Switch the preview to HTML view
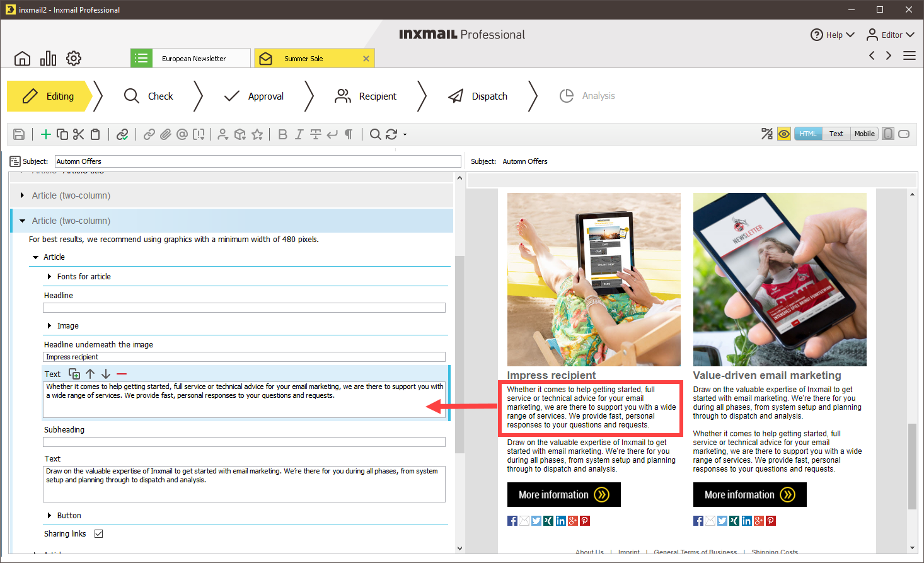 [x=808, y=134]
